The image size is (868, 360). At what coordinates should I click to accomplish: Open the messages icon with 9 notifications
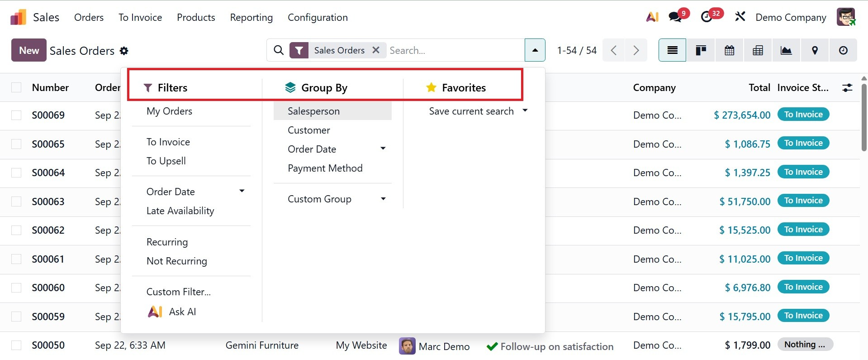pos(675,17)
